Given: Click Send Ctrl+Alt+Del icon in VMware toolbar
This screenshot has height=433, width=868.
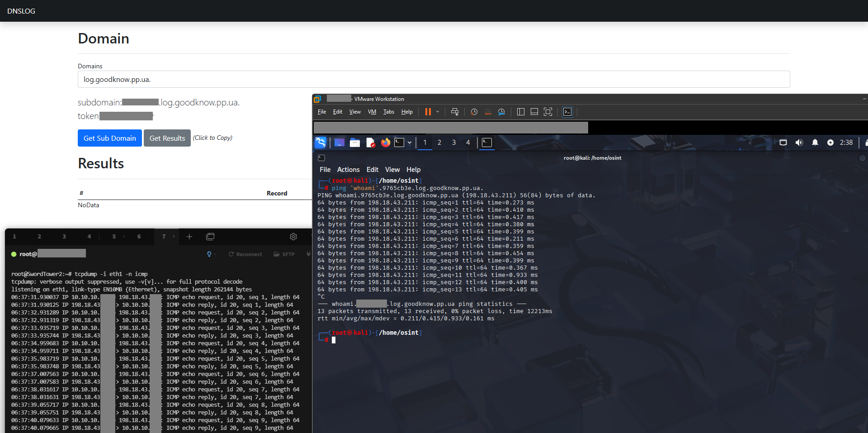Looking at the screenshot, I should tap(455, 112).
